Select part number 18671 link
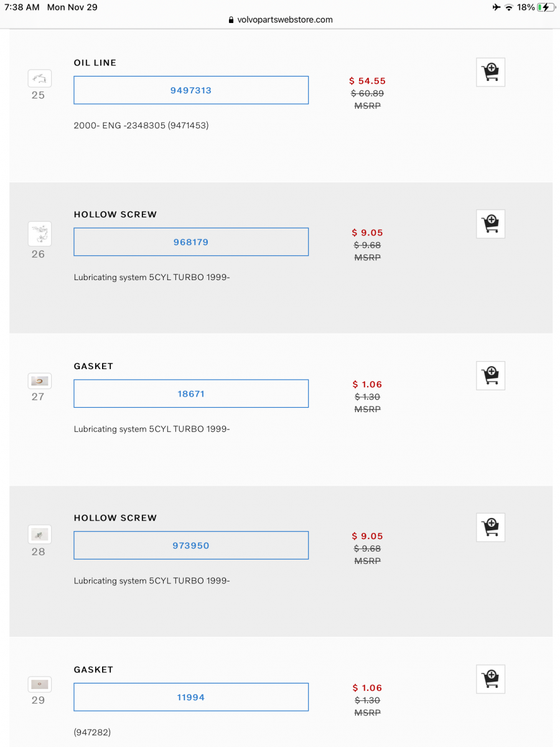560x747 pixels. [x=191, y=394]
